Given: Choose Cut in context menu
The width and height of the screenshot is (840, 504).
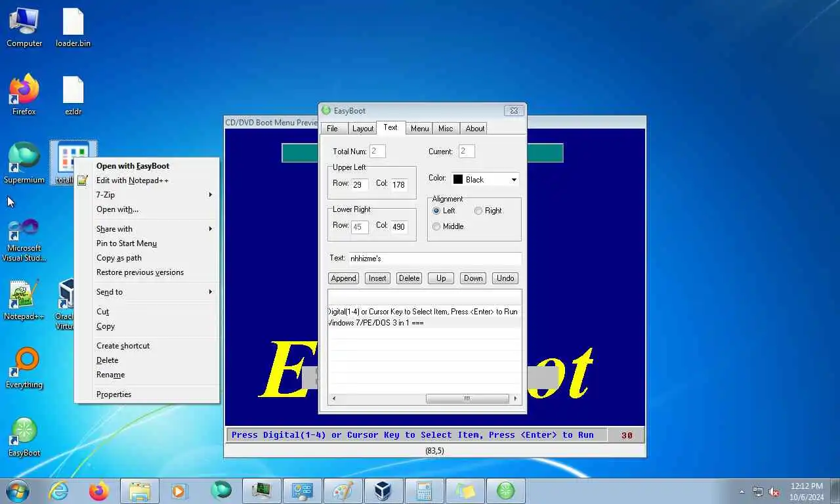Looking at the screenshot, I should [147, 312].
